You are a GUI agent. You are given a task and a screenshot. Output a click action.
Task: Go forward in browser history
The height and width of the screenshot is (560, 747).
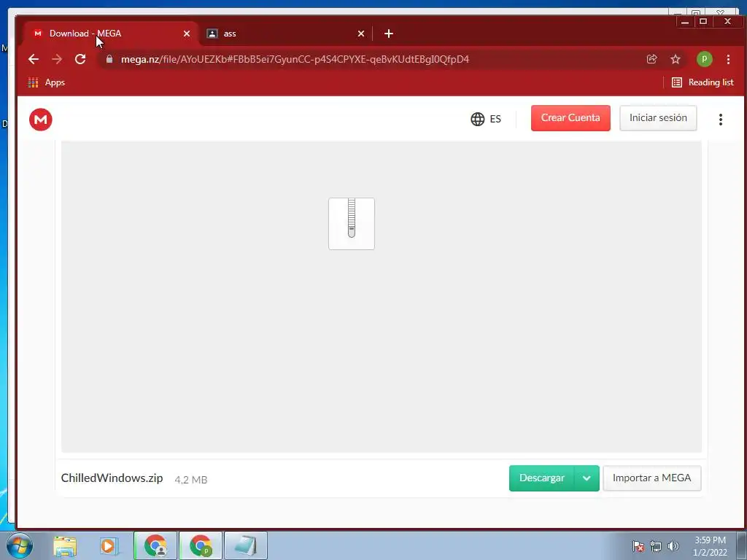(57, 59)
